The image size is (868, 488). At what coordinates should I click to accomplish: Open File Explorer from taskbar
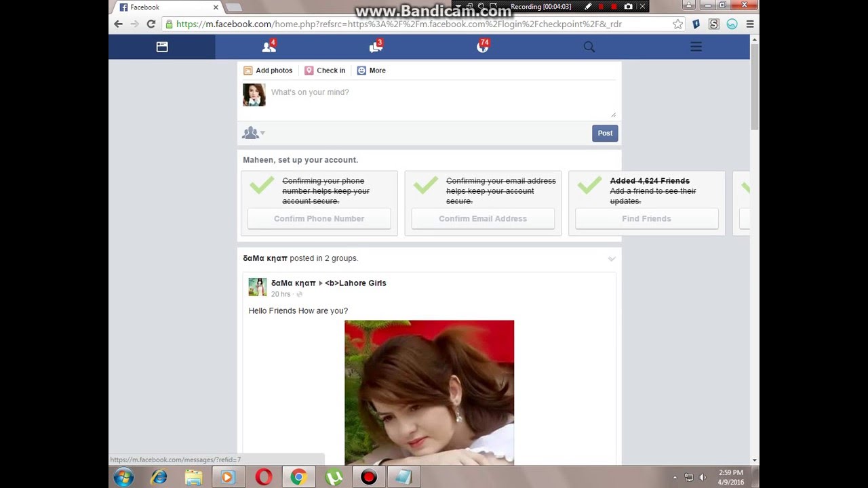[x=193, y=477]
